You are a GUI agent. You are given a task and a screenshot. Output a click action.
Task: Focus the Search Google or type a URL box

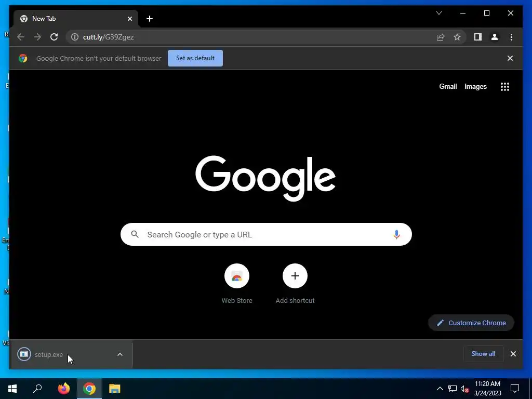pyautogui.click(x=266, y=234)
